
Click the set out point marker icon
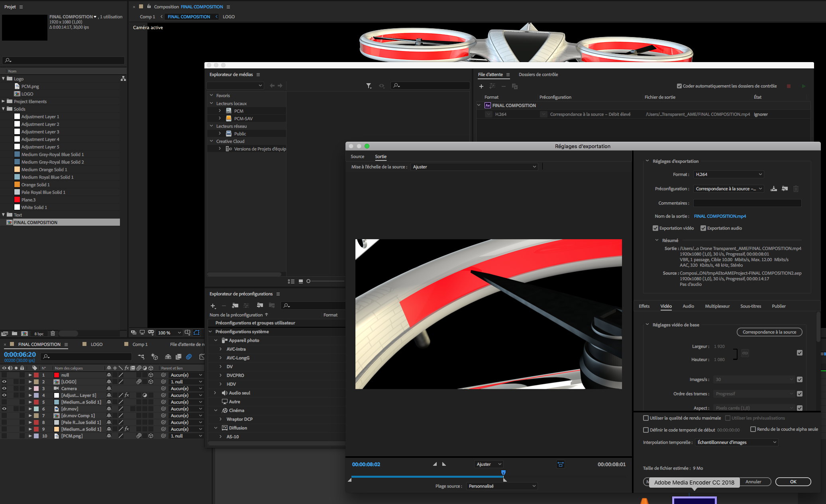coord(444,464)
